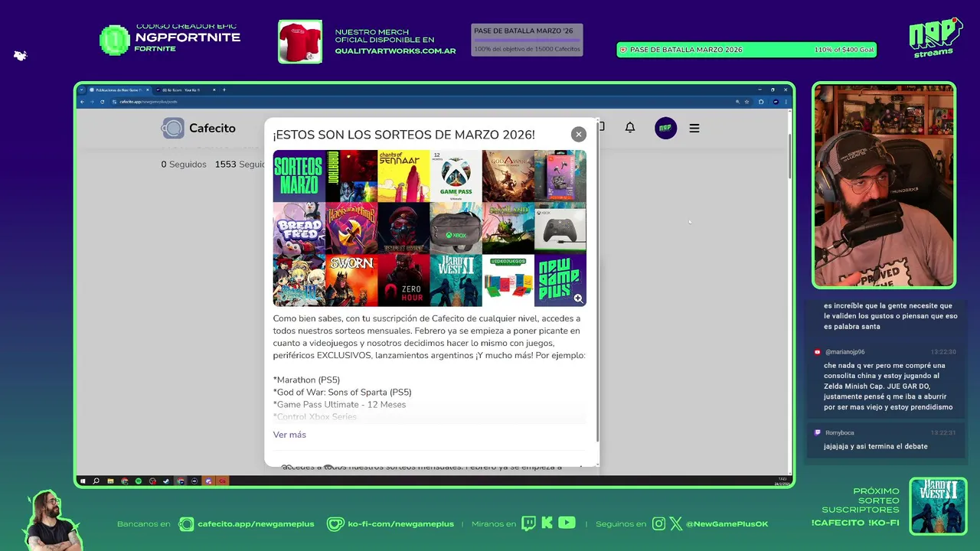This screenshot has width=980, height=551.
Task: Close the Sorteos de Marzo 2026 popup
Action: [x=578, y=134]
